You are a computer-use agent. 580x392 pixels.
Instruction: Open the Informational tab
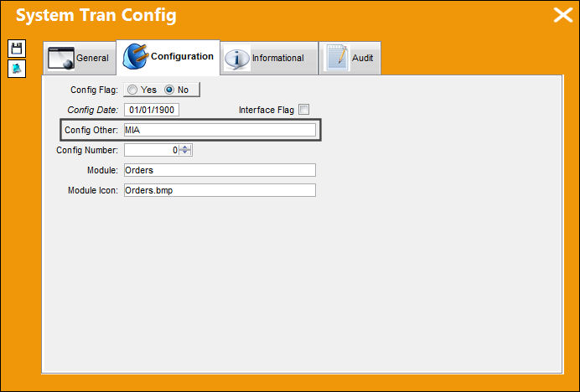(269, 58)
